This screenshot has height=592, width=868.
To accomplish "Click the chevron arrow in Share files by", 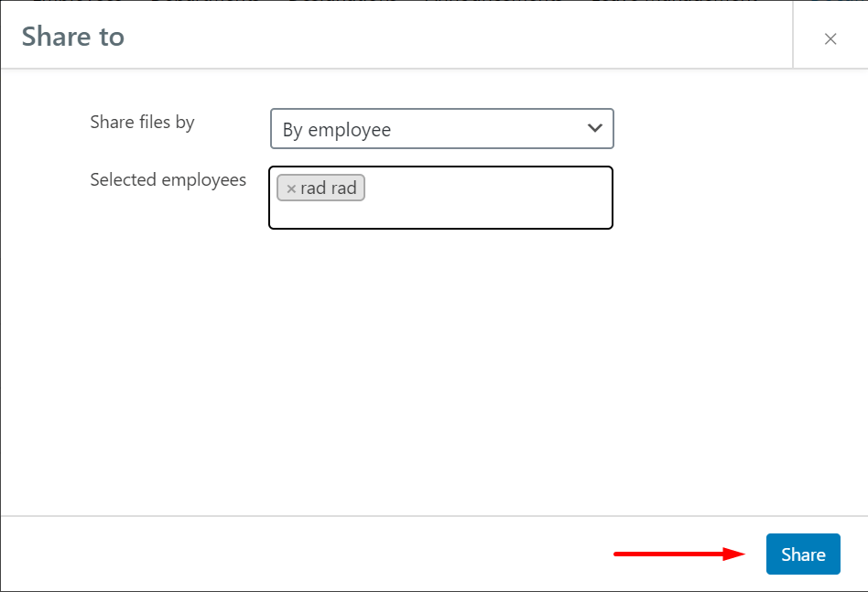I will [x=594, y=128].
